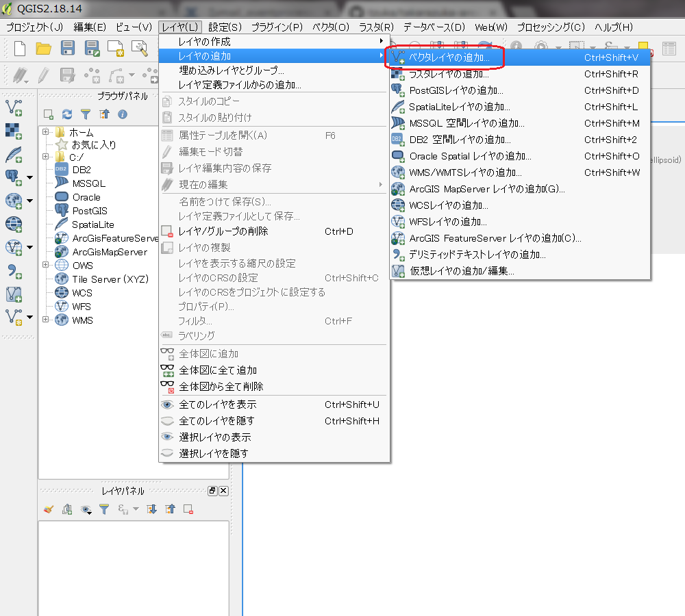The height and width of the screenshot is (616, 685).
Task: Click Add WMS Layer globe icon in sidebar
Action: [14, 201]
